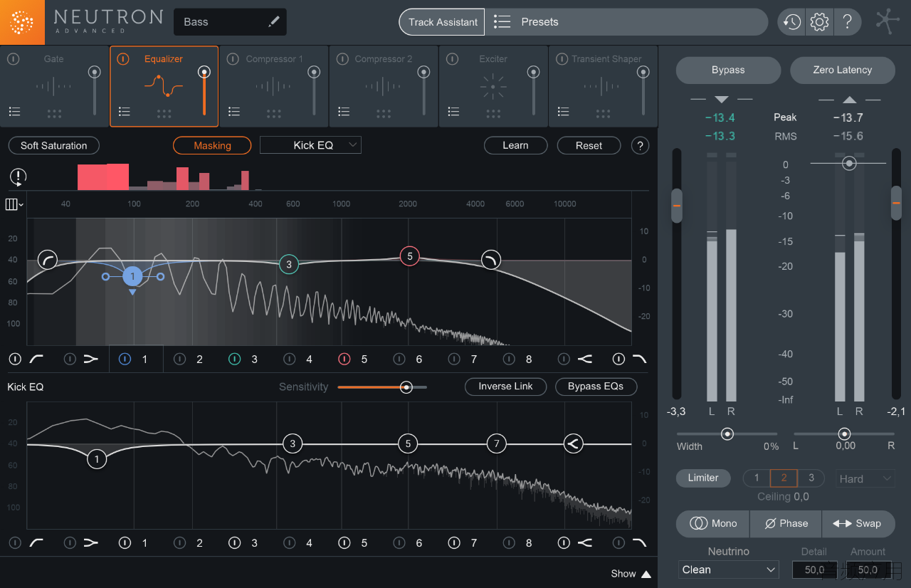The width and height of the screenshot is (911, 588).
Task: Open the undo history clock icon
Action: click(x=791, y=22)
